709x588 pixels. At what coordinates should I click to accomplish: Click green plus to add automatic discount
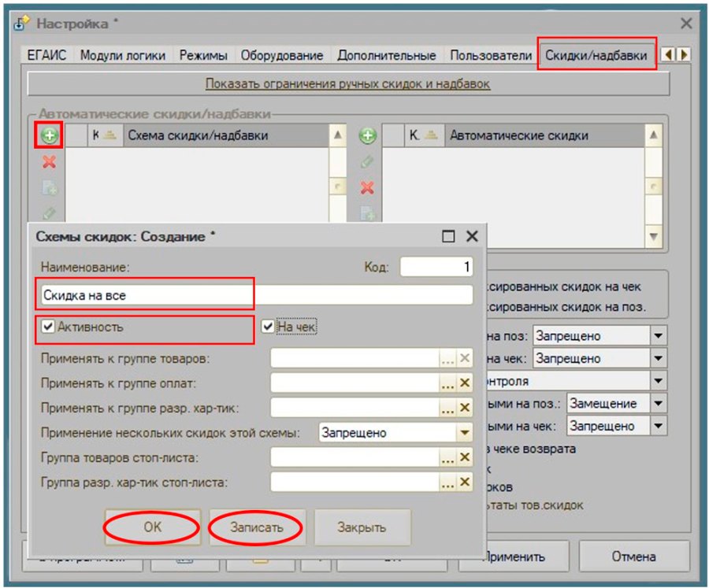[368, 135]
